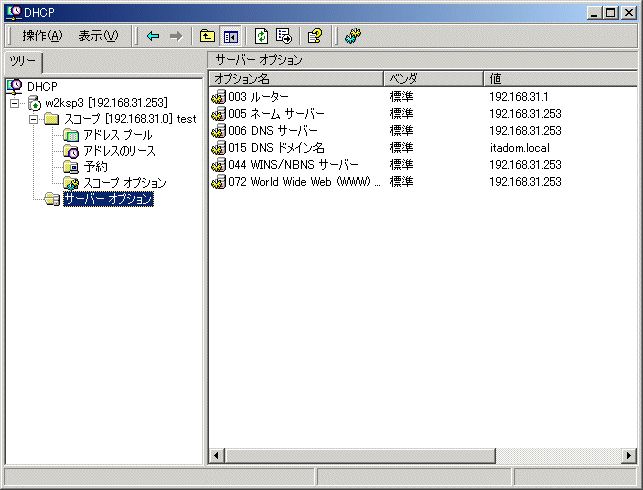643x490 pixels.
Task: Select the DHCP root node
Action: point(42,87)
